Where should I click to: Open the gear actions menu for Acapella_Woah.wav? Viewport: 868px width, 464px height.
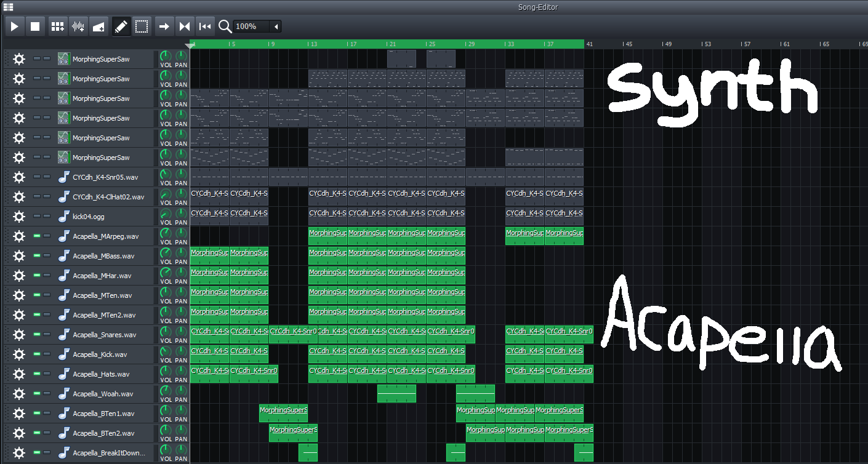pyautogui.click(x=19, y=394)
